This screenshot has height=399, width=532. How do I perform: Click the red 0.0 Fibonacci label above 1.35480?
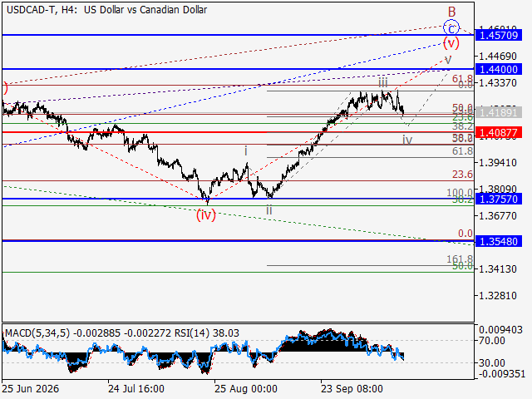click(x=465, y=234)
